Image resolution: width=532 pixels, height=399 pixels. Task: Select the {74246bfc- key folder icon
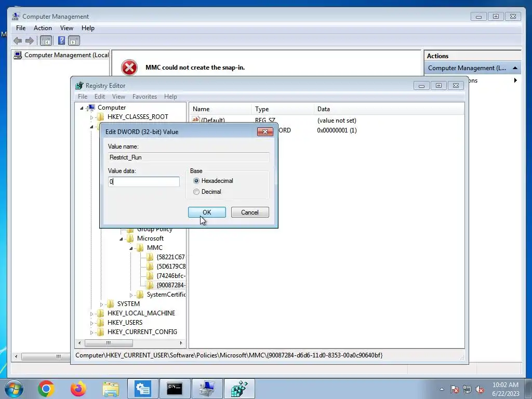coord(150,276)
